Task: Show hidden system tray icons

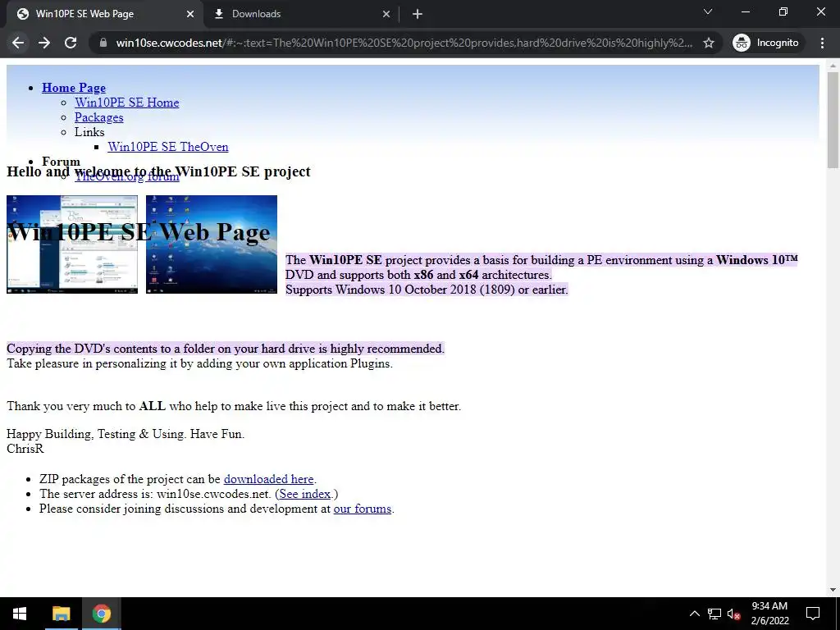Action: point(694,614)
